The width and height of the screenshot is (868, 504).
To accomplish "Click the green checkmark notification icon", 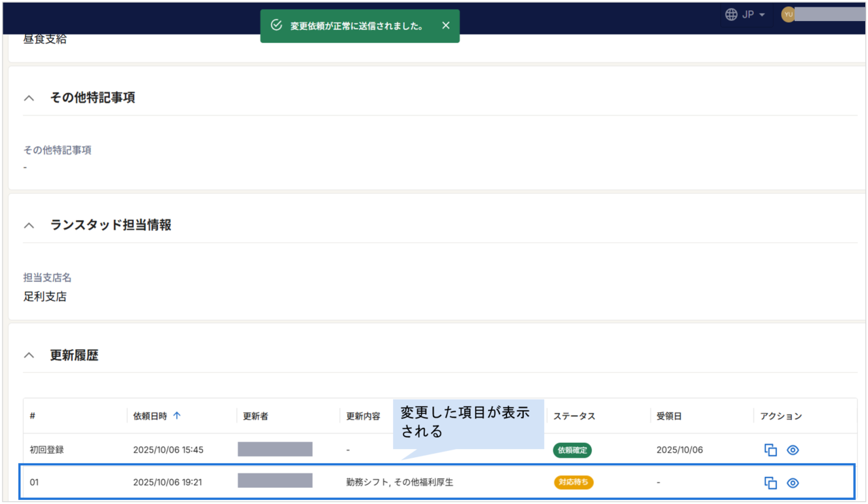I will click(x=276, y=26).
